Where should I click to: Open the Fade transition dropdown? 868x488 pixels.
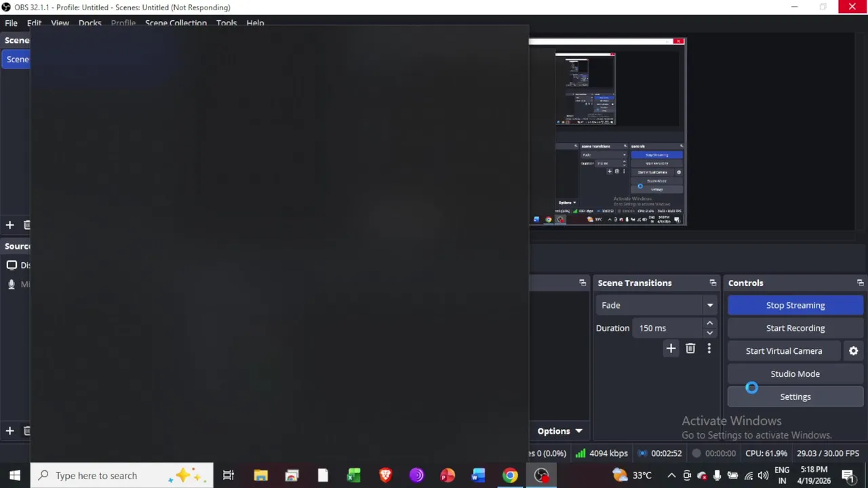click(x=656, y=305)
